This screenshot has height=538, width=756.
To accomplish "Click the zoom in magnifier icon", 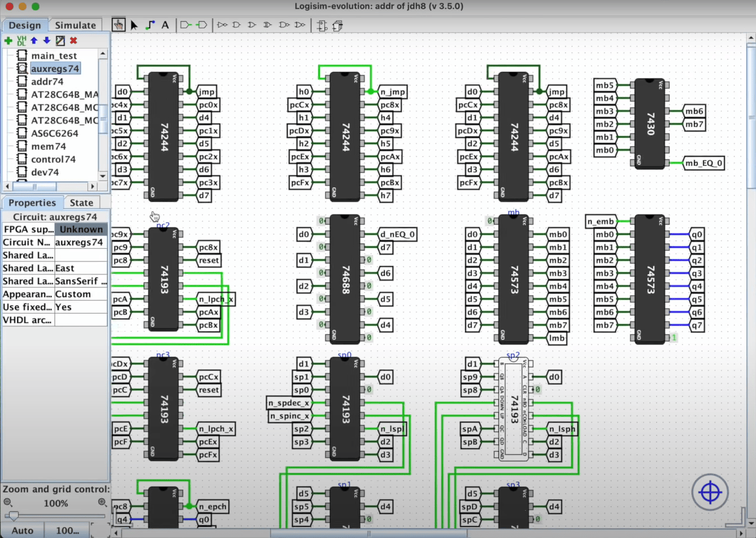I will tap(102, 503).
